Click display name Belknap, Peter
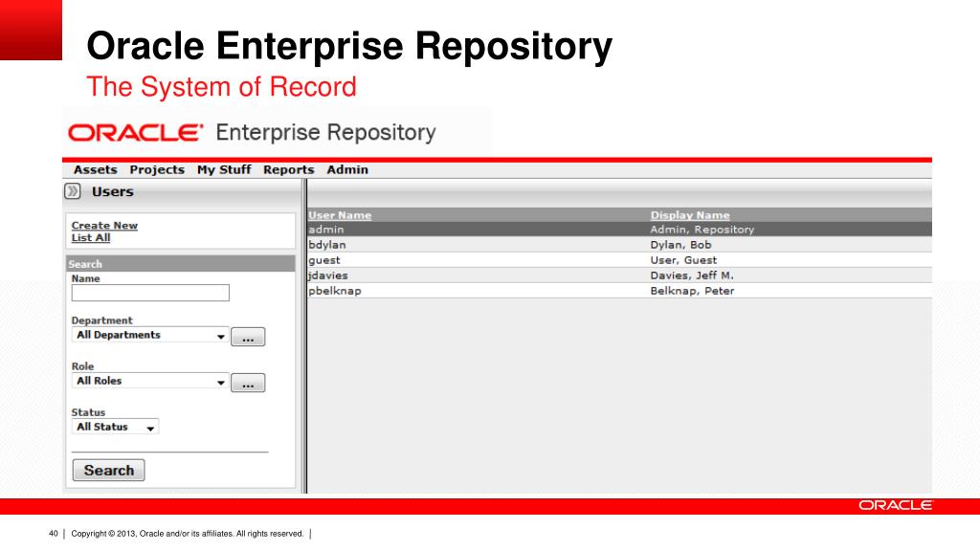The height and width of the screenshot is (551, 980). tap(692, 291)
